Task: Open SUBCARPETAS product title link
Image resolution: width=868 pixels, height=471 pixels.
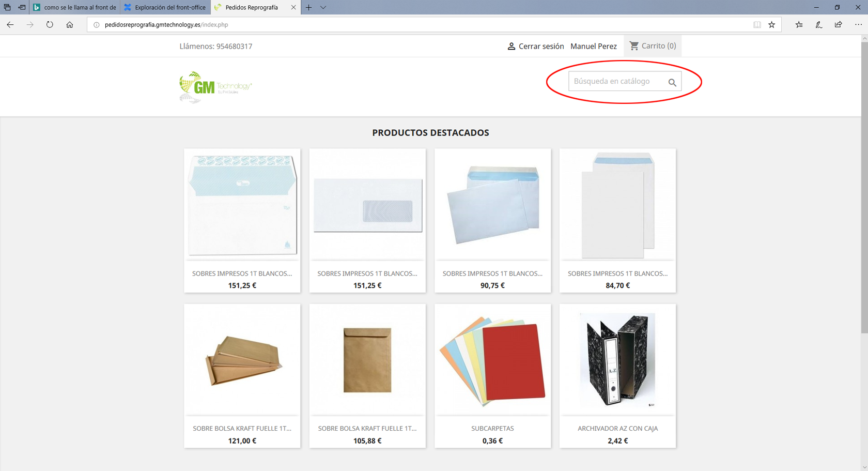Action: point(492,428)
